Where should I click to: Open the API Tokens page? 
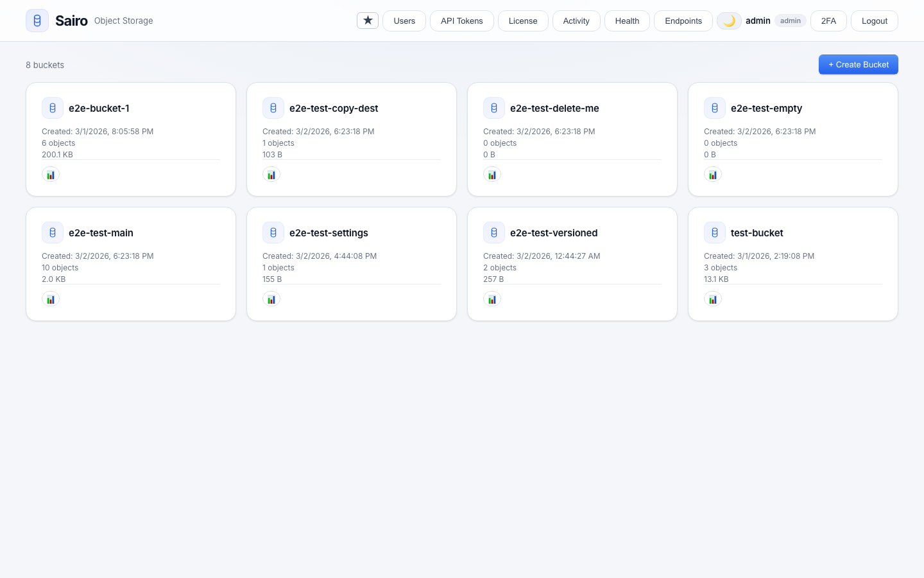tap(462, 21)
